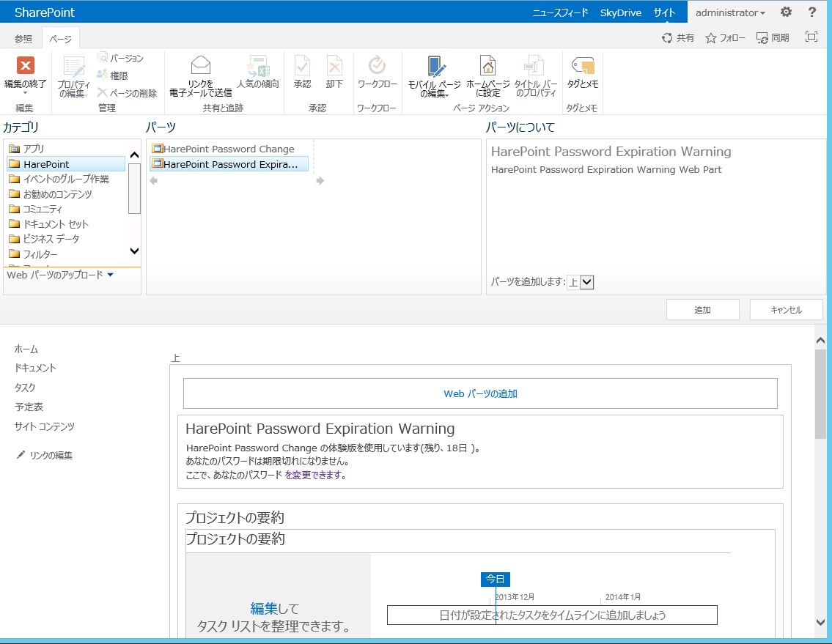Click the バージョン ribbon button
This screenshot has width=832, height=644.
pos(120,58)
